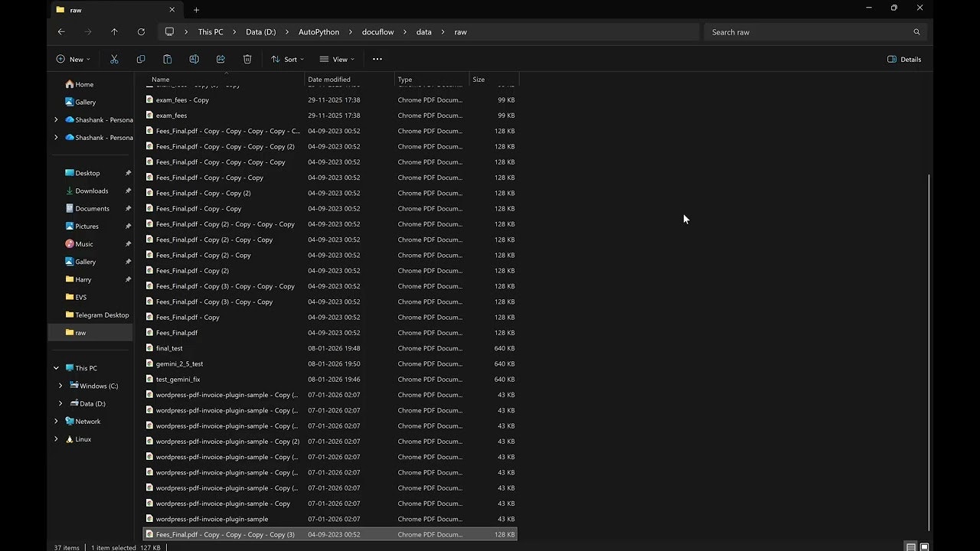Image resolution: width=980 pixels, height=551 pixels.
Task: Open the Sort dropdown menu
Action: pyautogui.click(x=287, y=59)
